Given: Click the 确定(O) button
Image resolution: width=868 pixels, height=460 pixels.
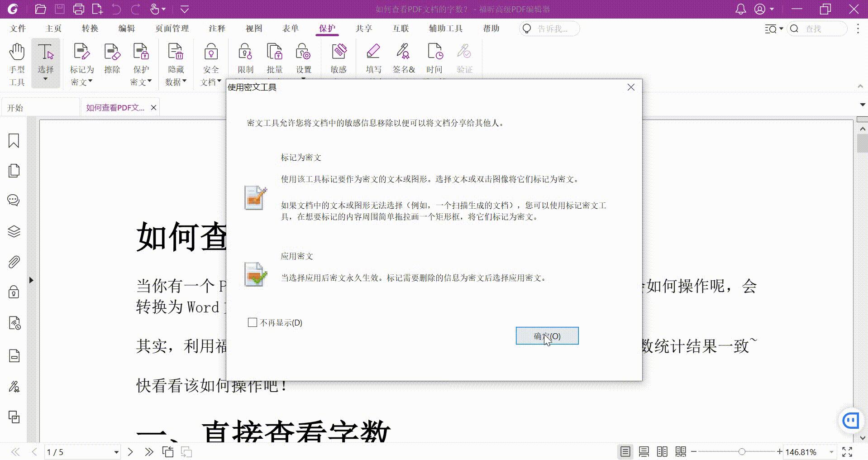Looking at the screenshot, I should coord(547,335).
